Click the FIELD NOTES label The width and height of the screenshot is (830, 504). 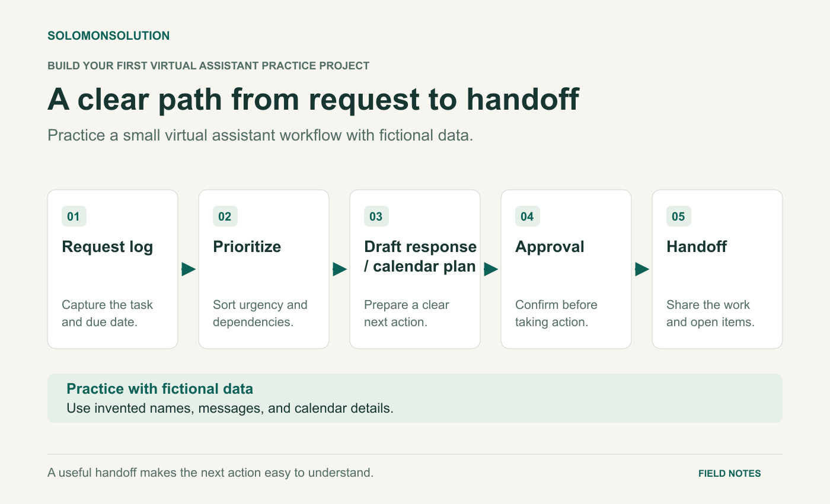730,474
